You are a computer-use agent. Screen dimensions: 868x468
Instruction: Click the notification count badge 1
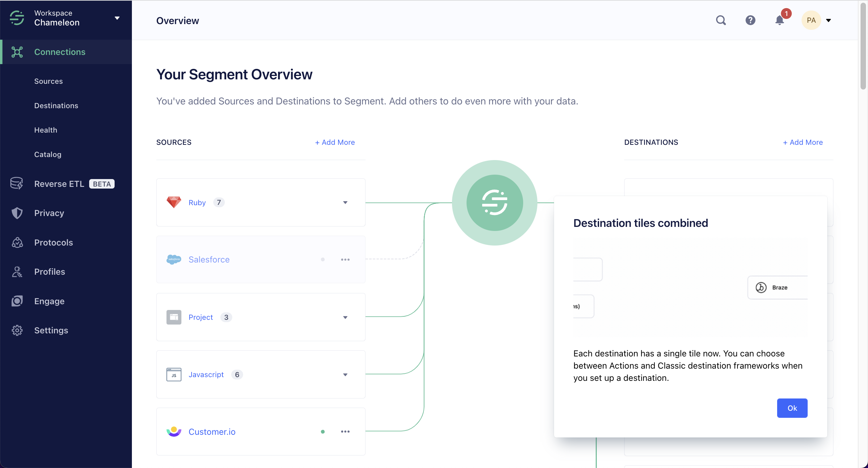[x=786, y=14]
